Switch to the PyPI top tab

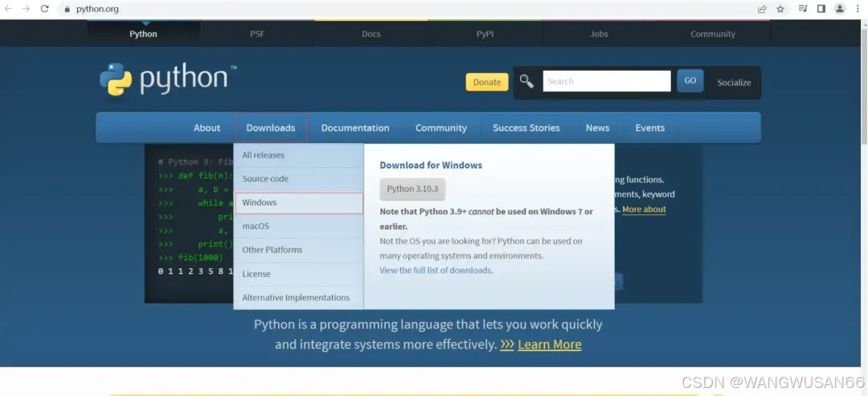tap(485, 34)
